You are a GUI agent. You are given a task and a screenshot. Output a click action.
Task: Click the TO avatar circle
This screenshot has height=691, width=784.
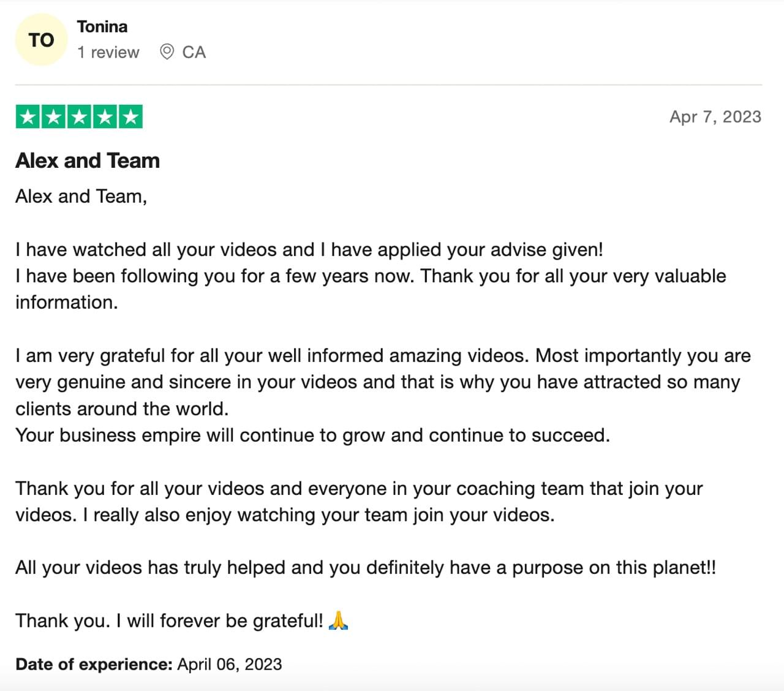tap(41, 40)
